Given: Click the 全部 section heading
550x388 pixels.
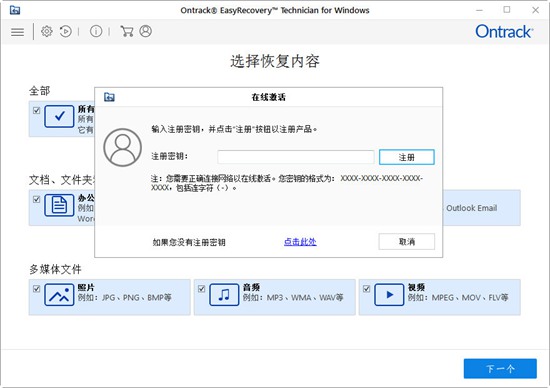Looking at the screenshot, I should point(40,91).
